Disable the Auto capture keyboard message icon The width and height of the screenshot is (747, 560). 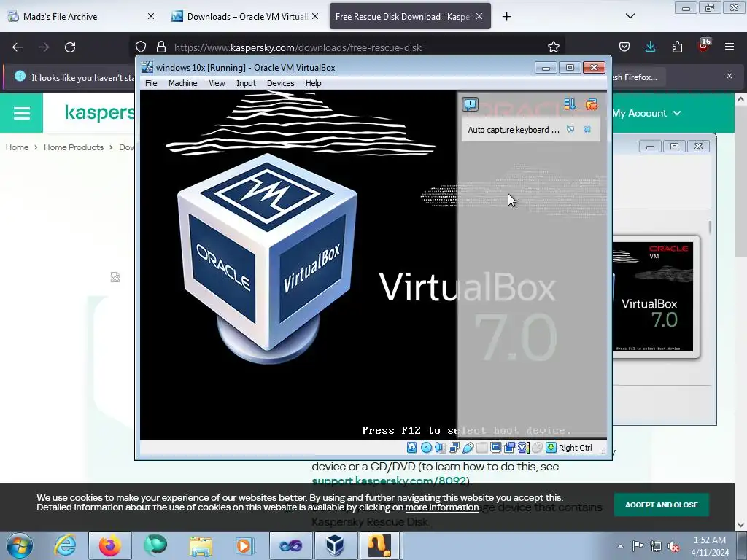pos(570,130)
